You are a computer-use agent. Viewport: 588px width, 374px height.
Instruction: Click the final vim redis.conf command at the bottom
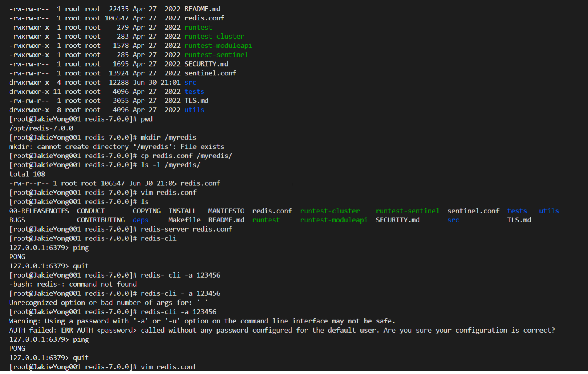click(168, 366)
